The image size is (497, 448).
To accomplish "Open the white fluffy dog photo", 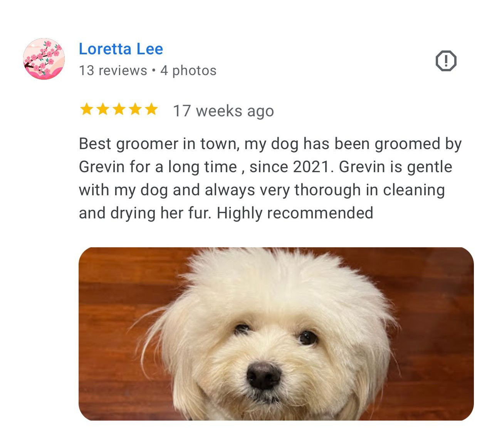I will 276,334.
